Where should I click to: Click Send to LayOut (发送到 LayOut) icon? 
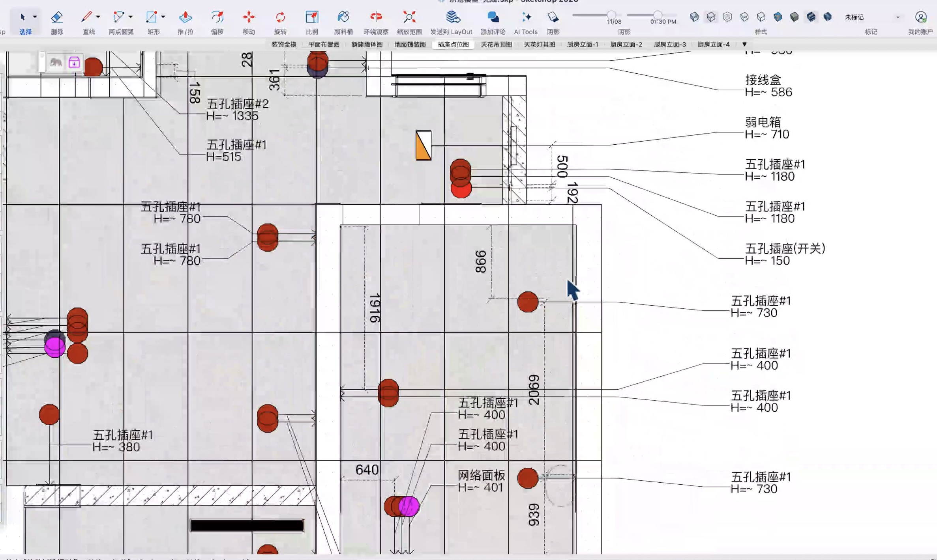[x=452, y=17]
